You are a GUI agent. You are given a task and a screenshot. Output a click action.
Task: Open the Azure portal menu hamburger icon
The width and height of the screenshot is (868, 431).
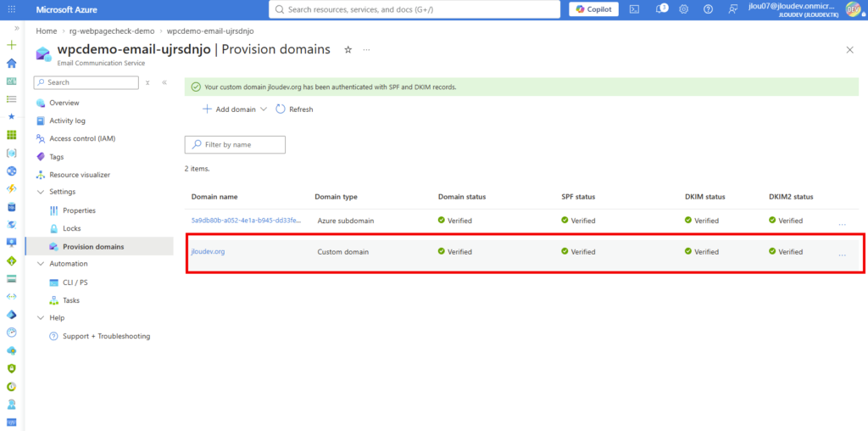[x=12, y=9]
